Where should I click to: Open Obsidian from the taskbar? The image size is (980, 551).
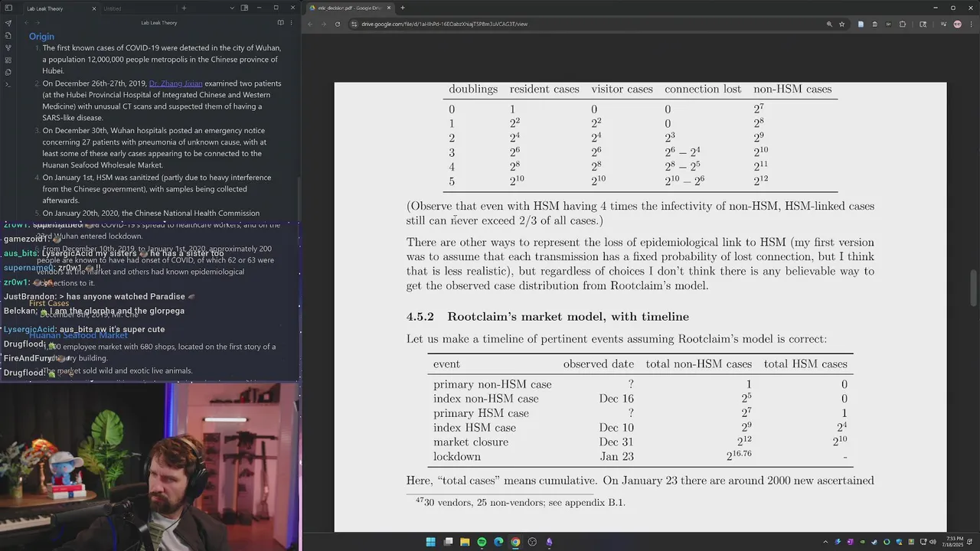pos(549,542)
